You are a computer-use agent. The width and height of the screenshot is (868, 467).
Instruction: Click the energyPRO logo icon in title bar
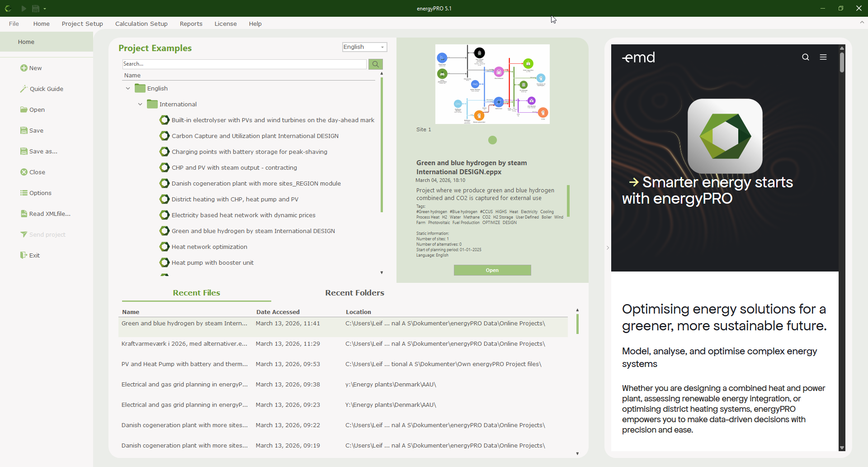(8, 8)
